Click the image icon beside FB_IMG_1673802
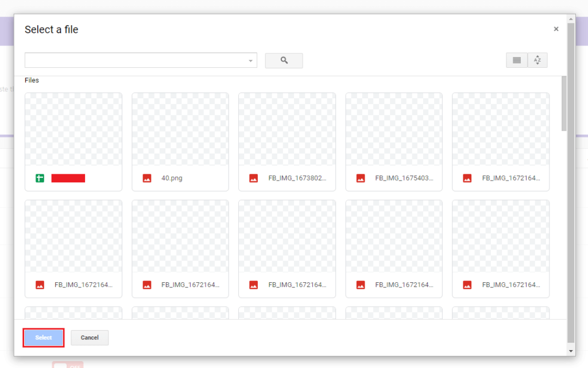Screen dimensions: 588x368 253,178
